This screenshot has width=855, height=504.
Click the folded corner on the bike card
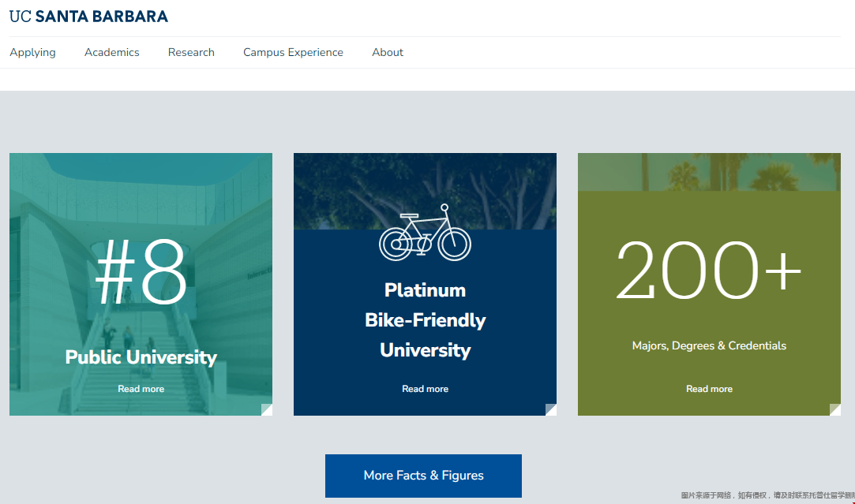[551, 409]
